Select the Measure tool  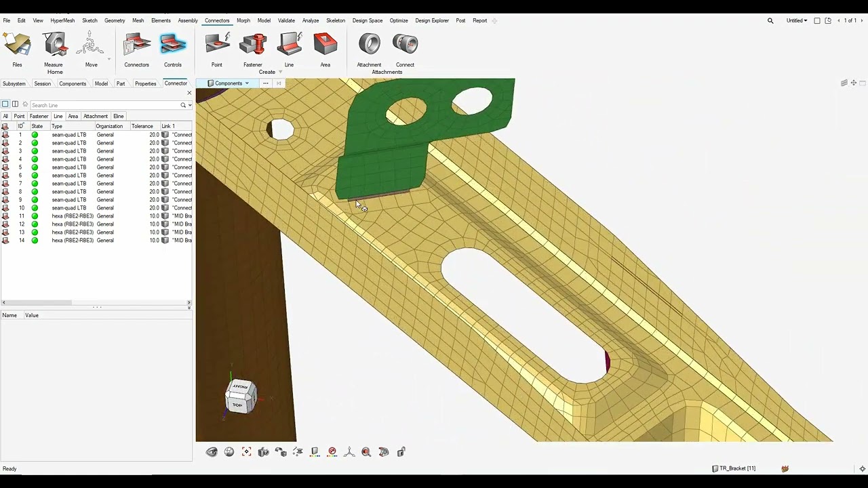coord(54,50)
